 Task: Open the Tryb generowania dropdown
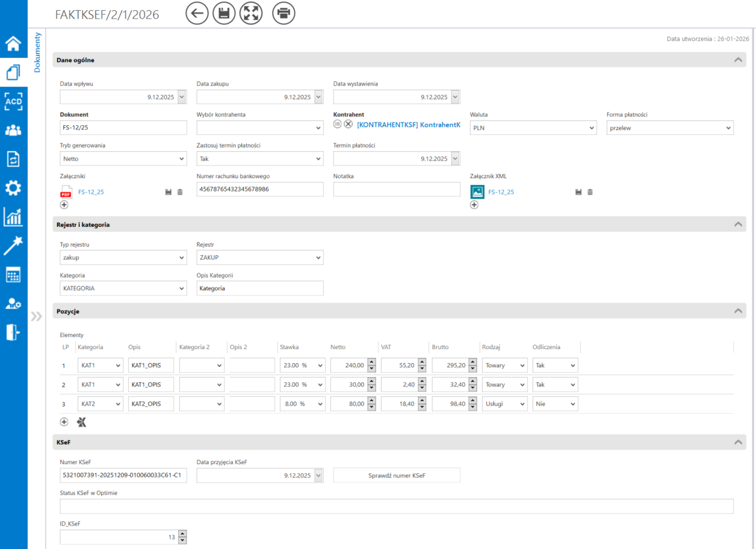[123, 159]
